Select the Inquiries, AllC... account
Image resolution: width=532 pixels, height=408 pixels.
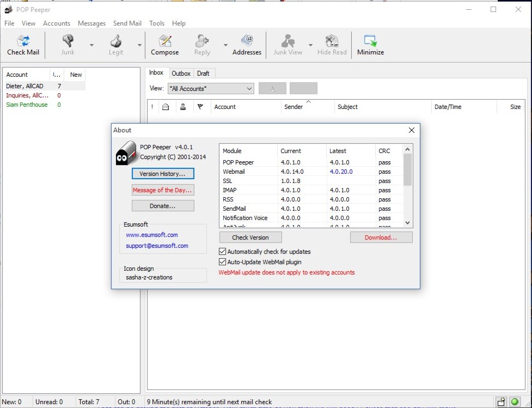(45, 95)
